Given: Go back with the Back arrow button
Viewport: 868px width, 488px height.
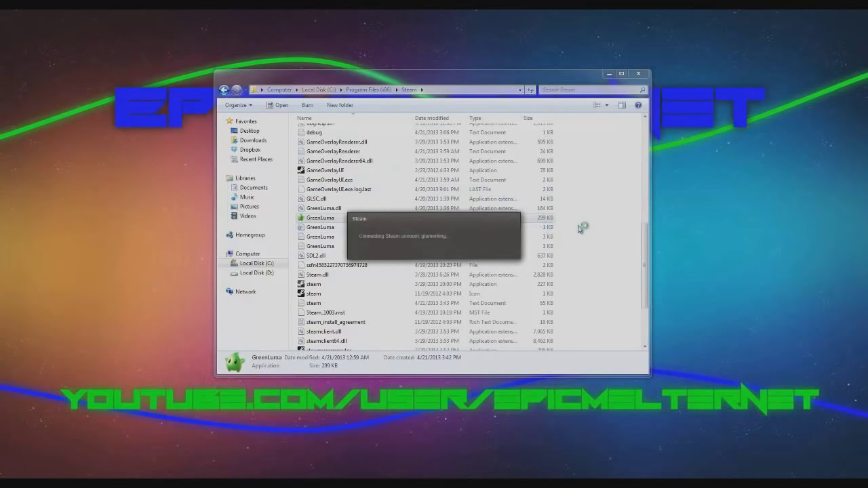Looking at the screenshot, I should coord(224,89).
